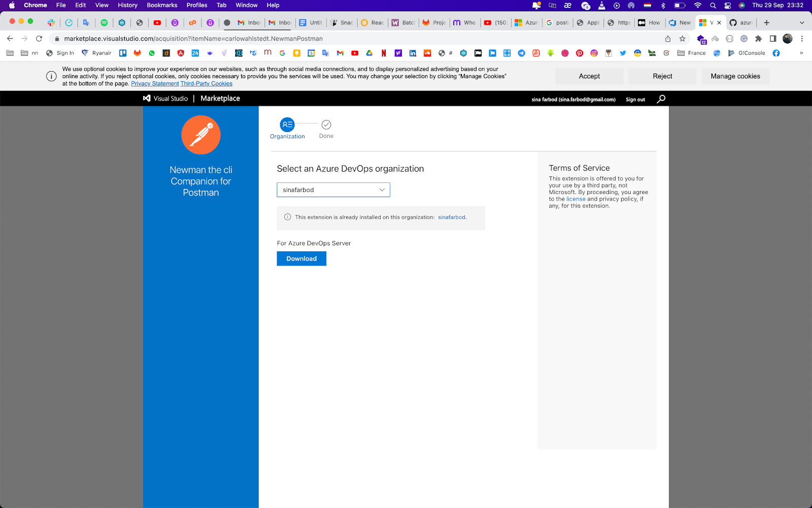Open the Bookmarks menu
812x508 pixels.
162,5
